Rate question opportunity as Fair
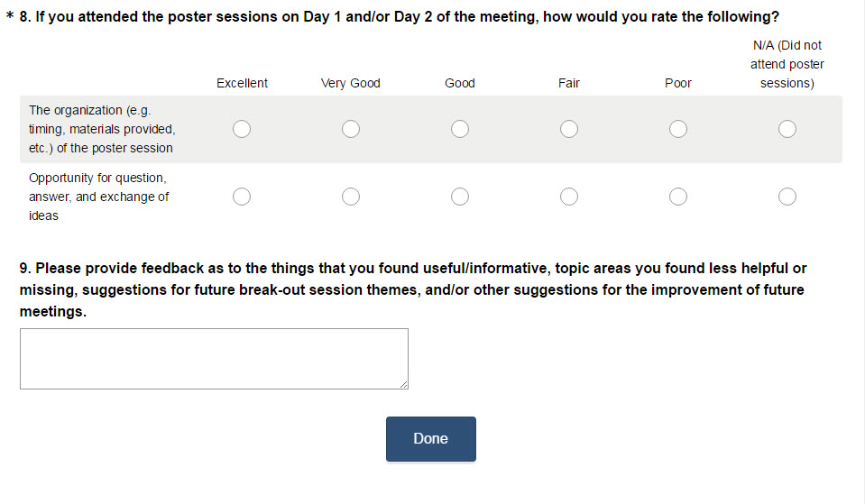Image resolution: width=865 pixels, height=504 pixels. (569, 197)
